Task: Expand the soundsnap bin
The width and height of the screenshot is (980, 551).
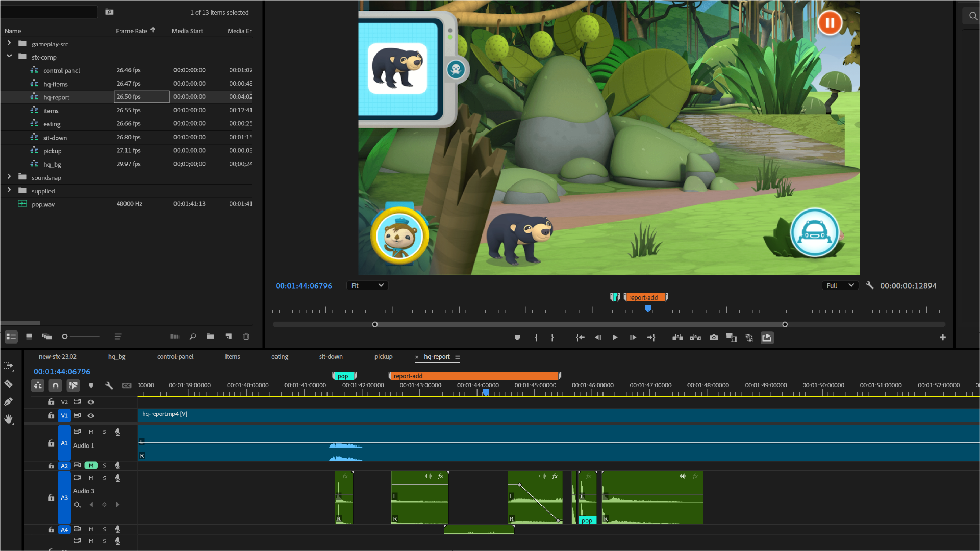Action: 9,177
